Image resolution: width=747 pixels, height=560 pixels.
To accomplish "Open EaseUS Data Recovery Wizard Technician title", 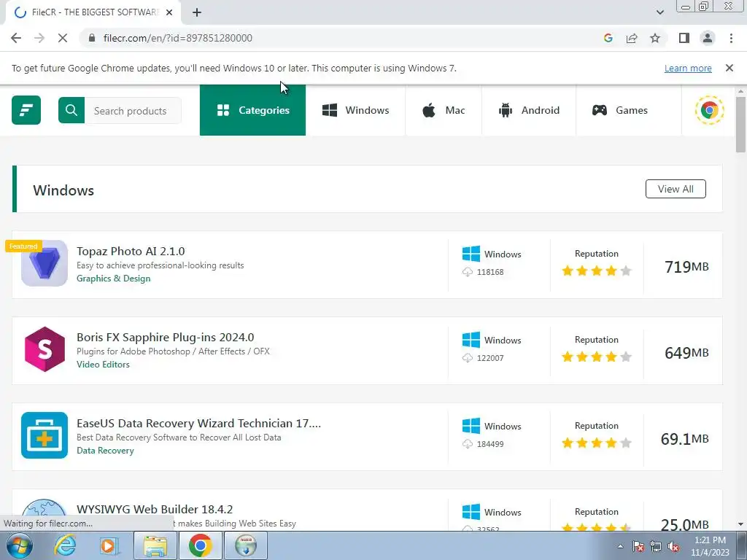I will point(198,424).
